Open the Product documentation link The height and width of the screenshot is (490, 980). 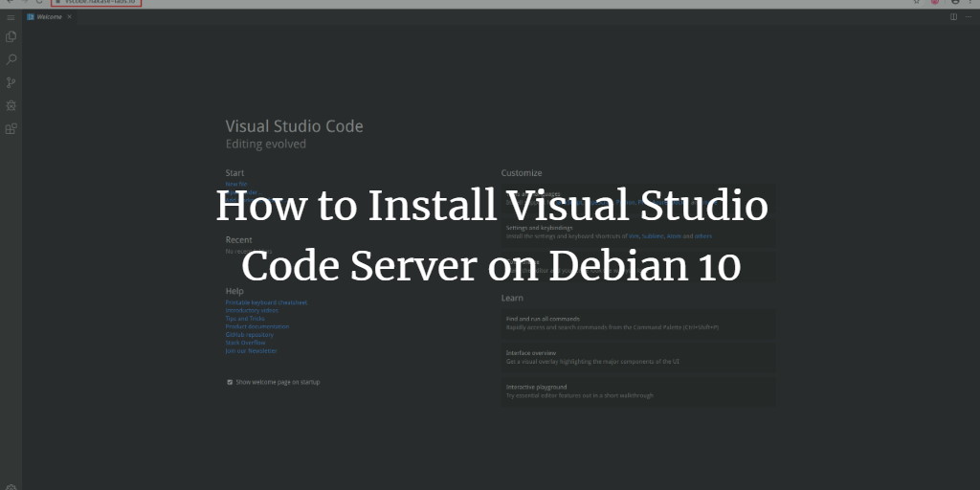point(257,327)
